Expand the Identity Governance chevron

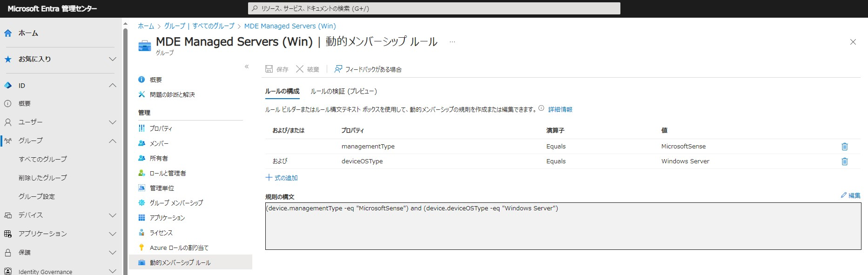[x=113, y=271]
